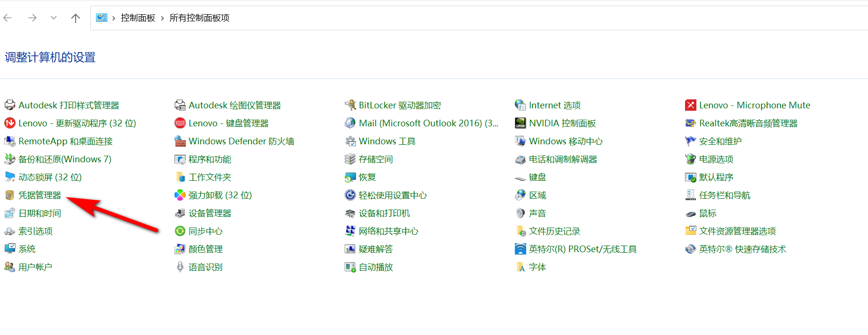Open the 网络和共享中心 icon
This screenshot has width=868, height=335.
pos(350,231)
